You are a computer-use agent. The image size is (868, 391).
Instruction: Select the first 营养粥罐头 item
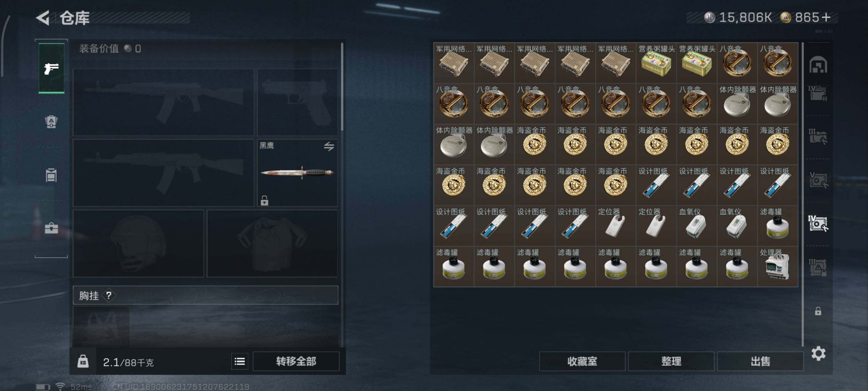pos(656,63)
